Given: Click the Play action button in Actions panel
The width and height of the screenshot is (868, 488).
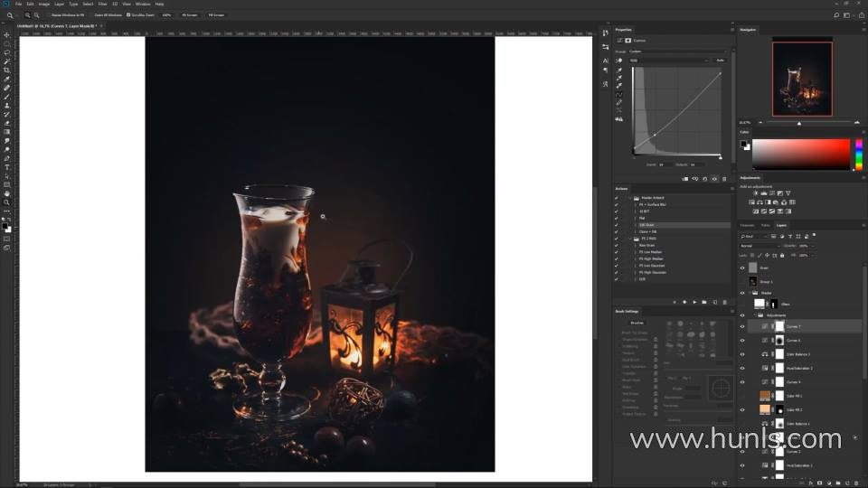Looking at the screenshot, I should pyautogui.click(x=694, y=303).
